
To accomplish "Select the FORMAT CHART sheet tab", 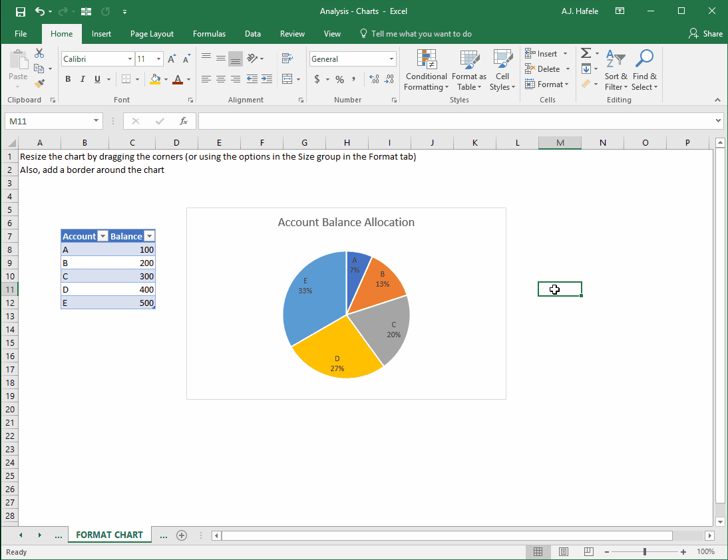I will pyautogui.click(x=110, y=535).
